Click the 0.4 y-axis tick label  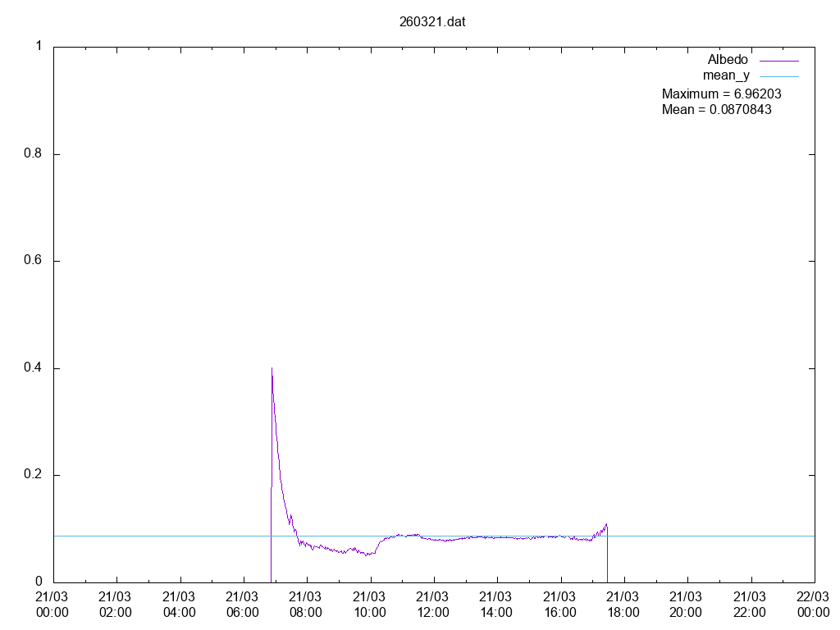tap(33, 368)
